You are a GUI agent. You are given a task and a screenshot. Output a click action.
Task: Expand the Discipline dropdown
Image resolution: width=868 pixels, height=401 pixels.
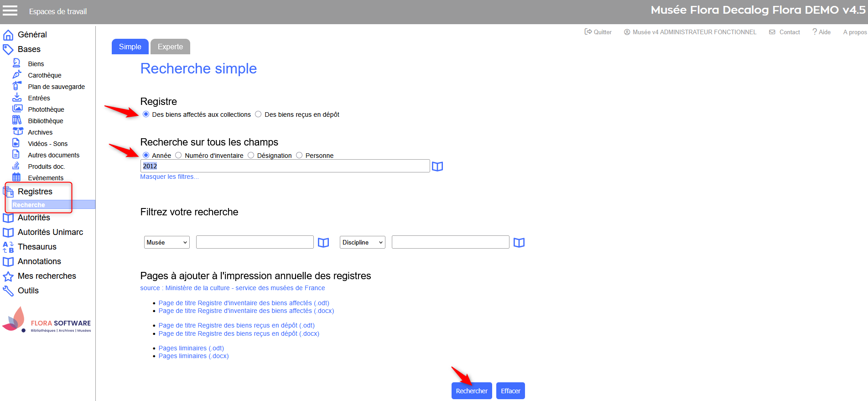(362, 242)
